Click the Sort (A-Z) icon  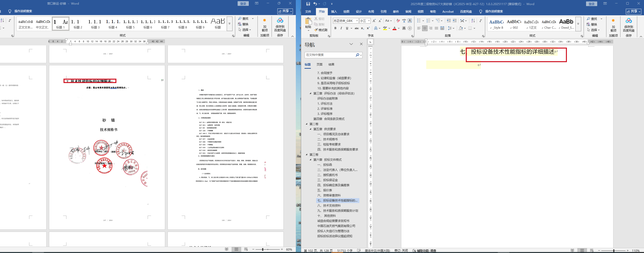click(x=473, y=21)
